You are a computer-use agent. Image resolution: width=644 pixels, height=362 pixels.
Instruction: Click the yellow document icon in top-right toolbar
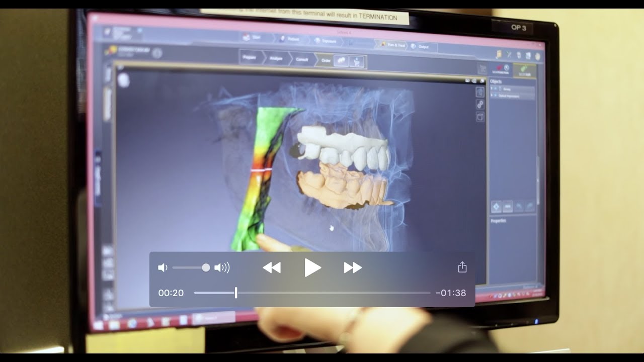click(x=499, y=54)
